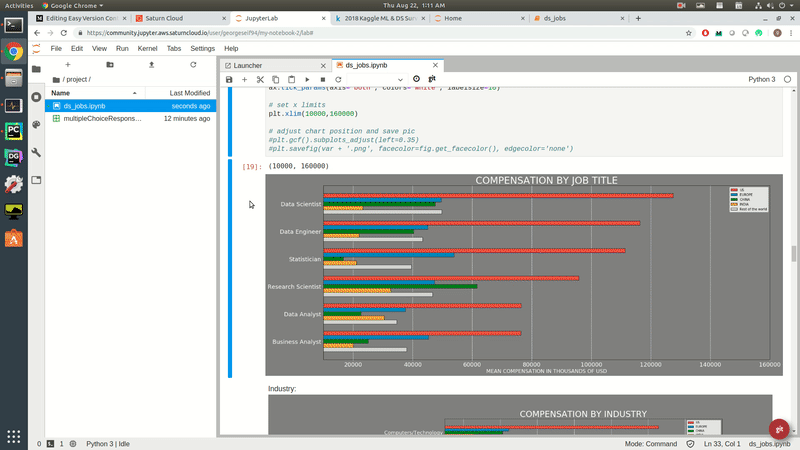
Task: Click the git icon in notebook toolbar
Action: [432, 79]
